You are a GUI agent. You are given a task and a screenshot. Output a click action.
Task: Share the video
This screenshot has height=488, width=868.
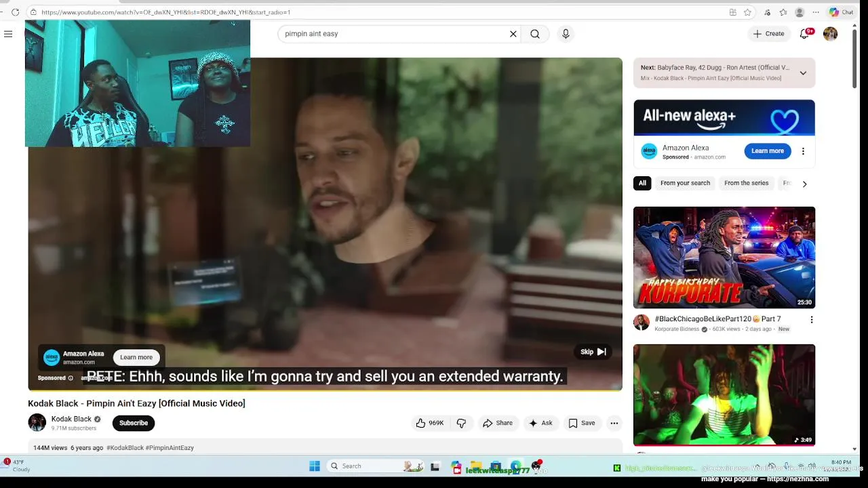coord(497,423)
